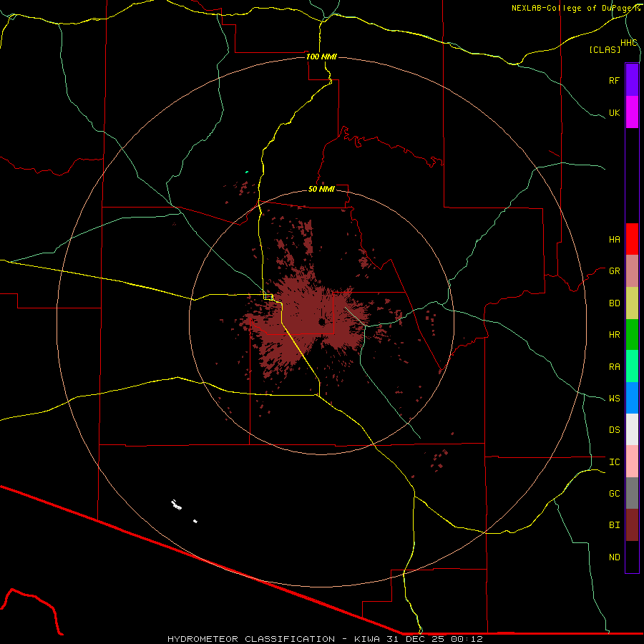Click the [CLAS] units label

tap(605, 49)
